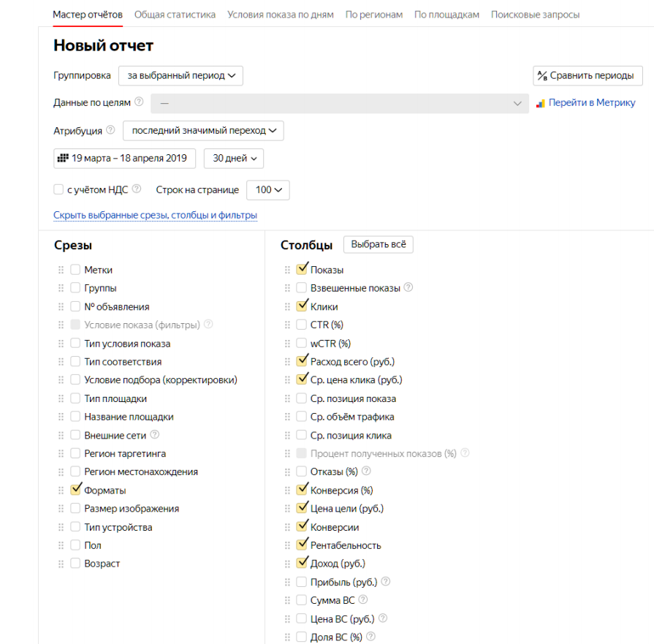Click the calendar icon in the date range field
Screen dimensions: 654x644
[62, 158]
